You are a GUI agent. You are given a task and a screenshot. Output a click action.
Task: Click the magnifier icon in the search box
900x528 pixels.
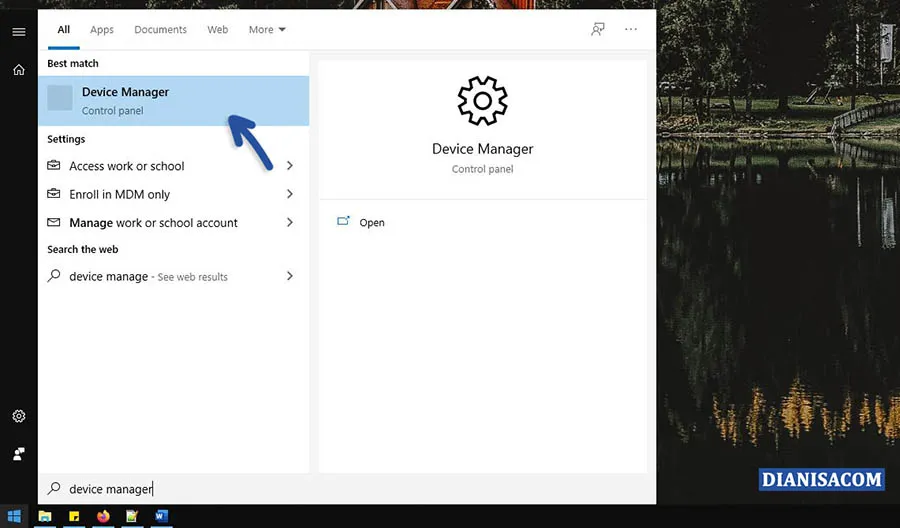click(x=53, y=488)
